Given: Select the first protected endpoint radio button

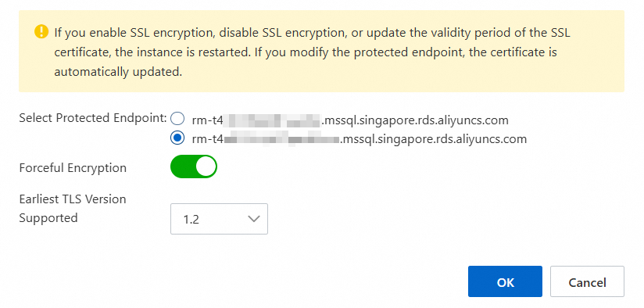Looking at the screenshot, I should pyautogui.click(x=177, y=119).
